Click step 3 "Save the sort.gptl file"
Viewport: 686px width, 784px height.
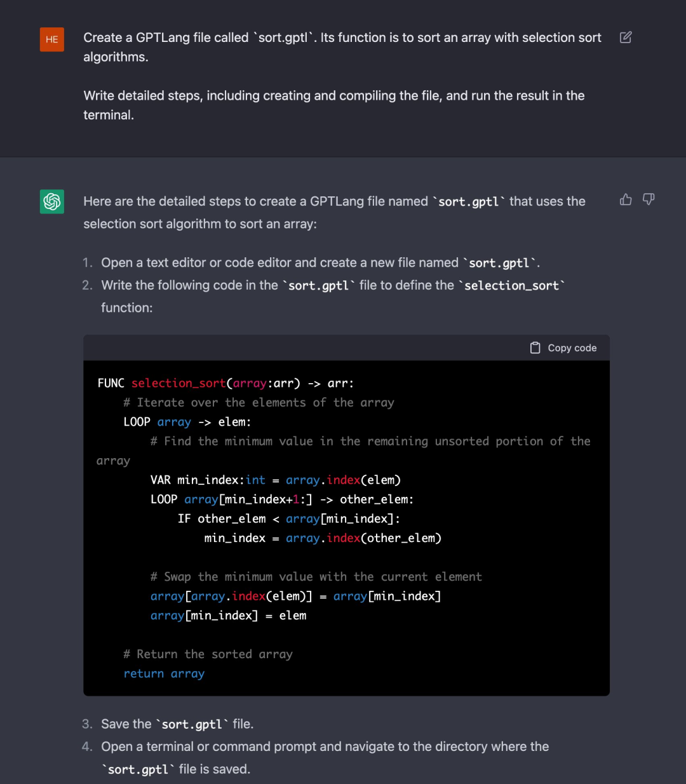pos(177,724)
